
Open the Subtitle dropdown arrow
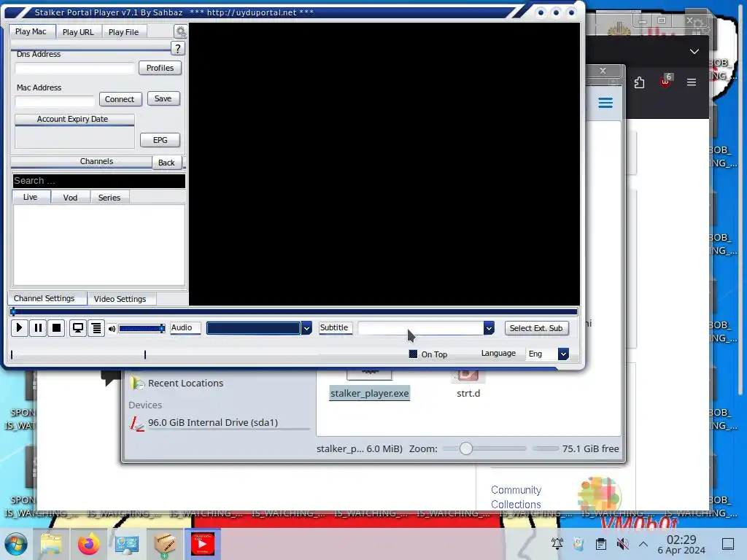pyautogui.click(x=489, y=328)
